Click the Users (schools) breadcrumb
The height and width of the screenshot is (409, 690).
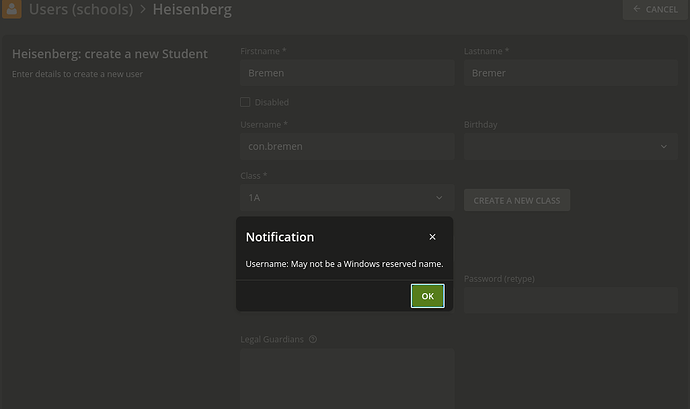click(x=81, y=9)
